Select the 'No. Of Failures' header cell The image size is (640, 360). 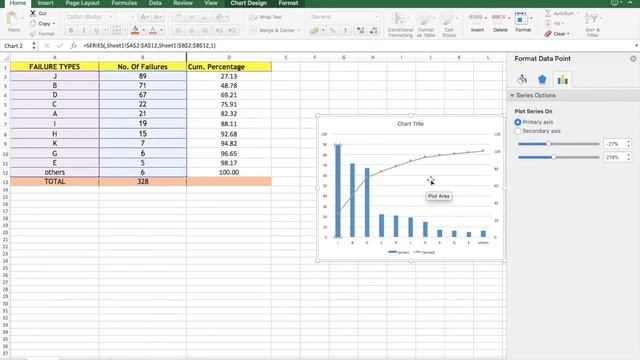pyautogui.click(x=142, y=67)
